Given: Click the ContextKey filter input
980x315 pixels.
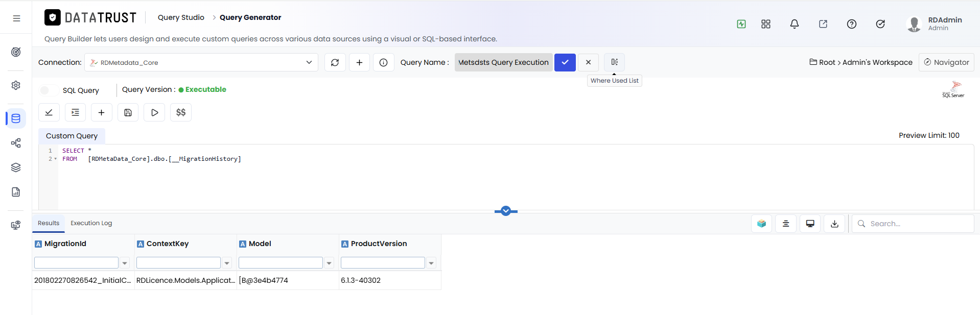Looking at the screenshot, I should [x=178, y=263].
